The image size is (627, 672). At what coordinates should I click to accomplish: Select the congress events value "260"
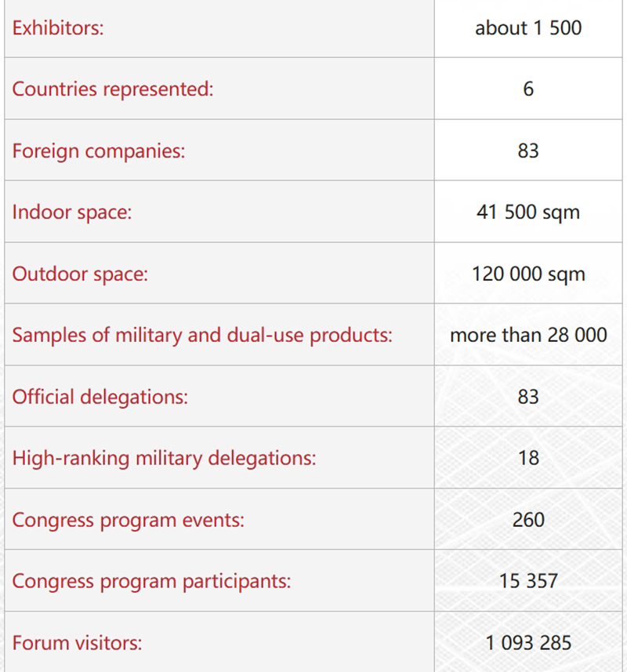(528, 519)
